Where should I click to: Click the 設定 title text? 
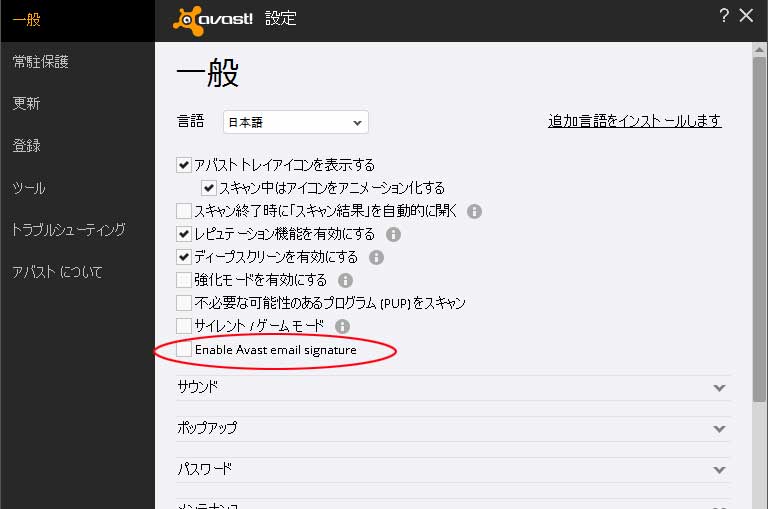click(281, 19)
